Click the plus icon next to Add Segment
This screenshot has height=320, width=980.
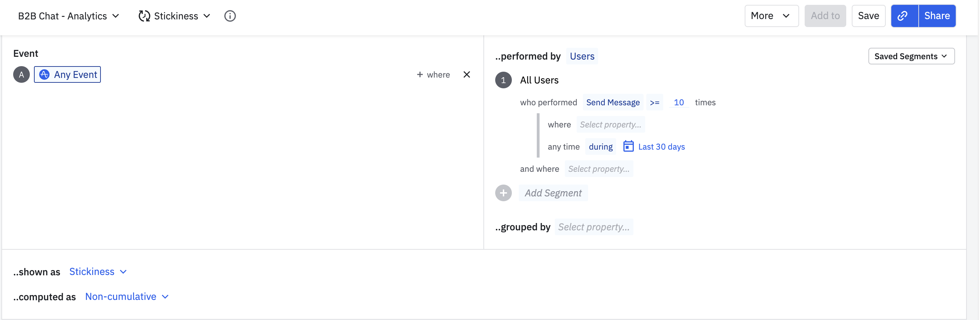click(x=503, y=193)
